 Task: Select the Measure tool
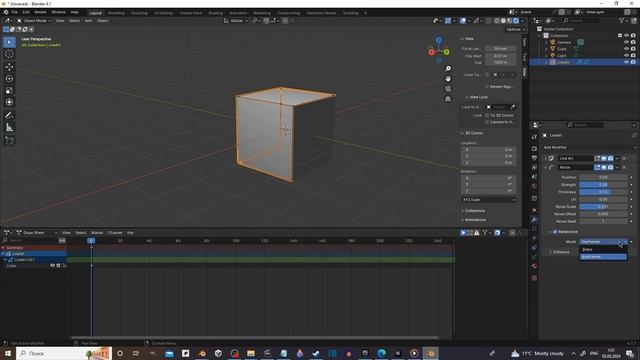tap(9, 127)
